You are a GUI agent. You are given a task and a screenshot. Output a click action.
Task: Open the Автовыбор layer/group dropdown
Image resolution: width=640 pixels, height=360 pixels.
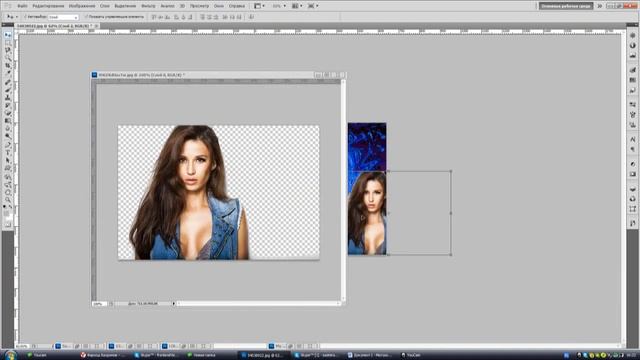pyautogui.click(x=63, y=17)
